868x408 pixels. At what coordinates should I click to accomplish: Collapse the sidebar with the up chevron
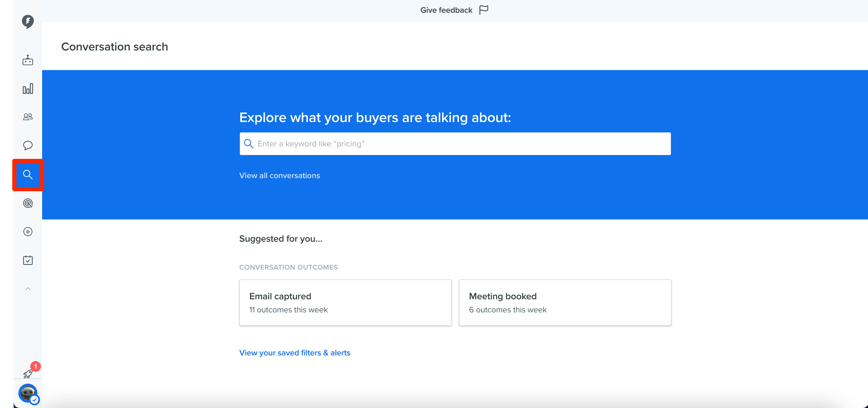pos(28,289)
